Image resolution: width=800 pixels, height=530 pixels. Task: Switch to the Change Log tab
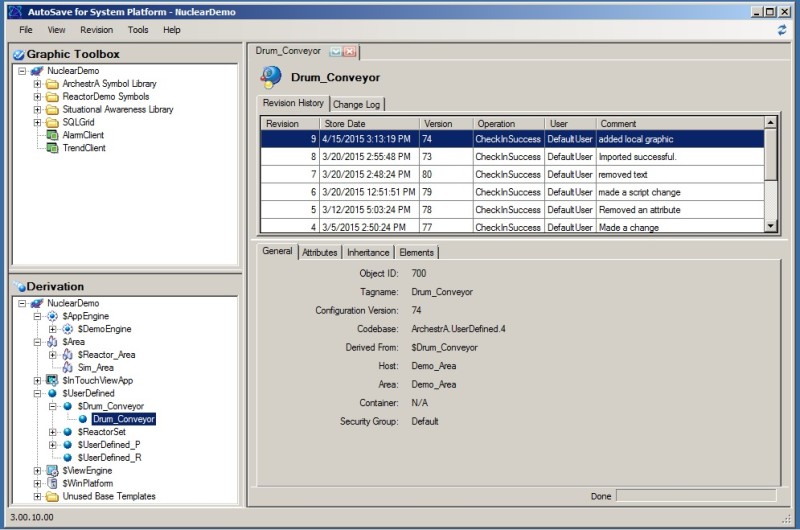click(356, 104)
